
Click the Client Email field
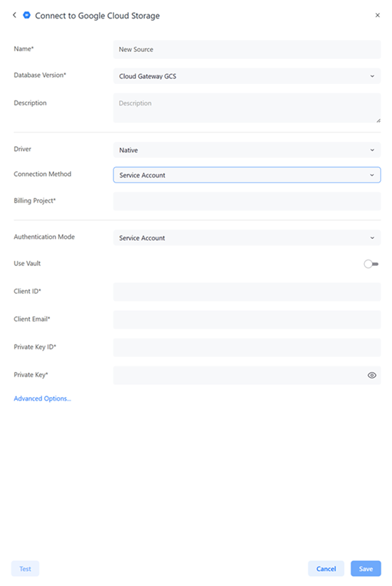(247, 319)
